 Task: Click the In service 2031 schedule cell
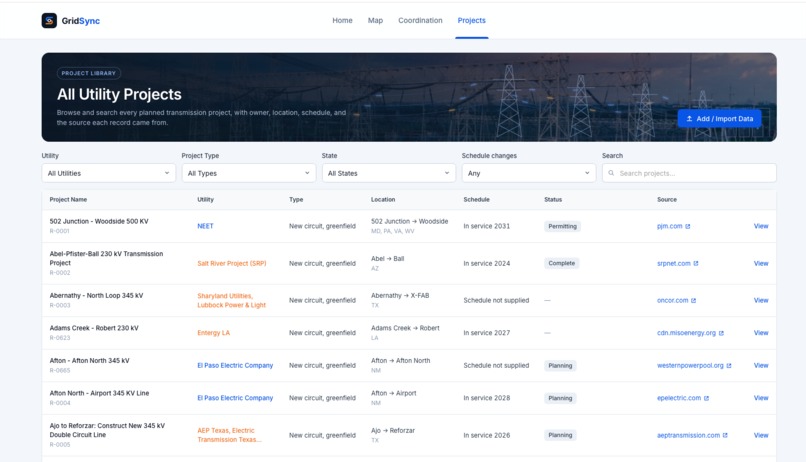[486, 226]
